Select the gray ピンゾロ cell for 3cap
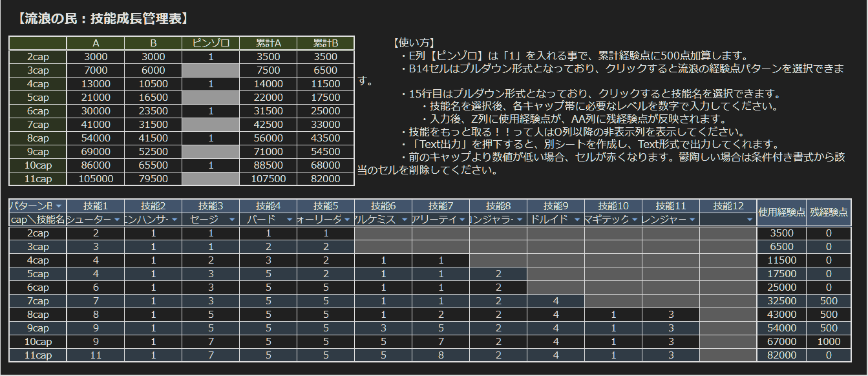This screenshot has height=376, width=868. point(211,70)
